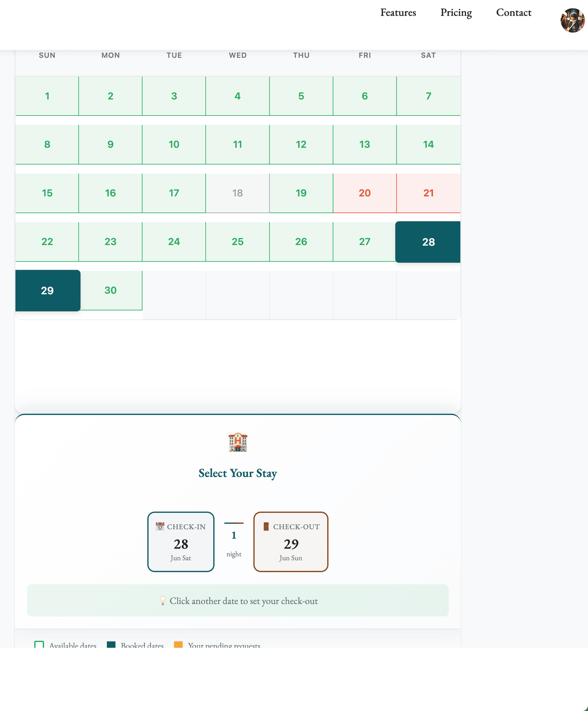Click the Check-out card showing 29 Jun Sun
The image size is (588, 711).
click(290, 542)
